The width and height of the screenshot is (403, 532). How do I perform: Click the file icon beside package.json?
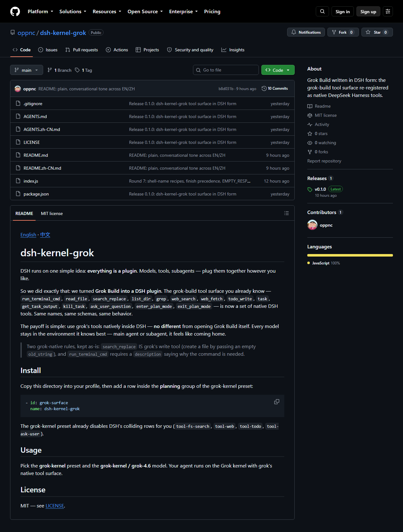[x=18, y=194]
